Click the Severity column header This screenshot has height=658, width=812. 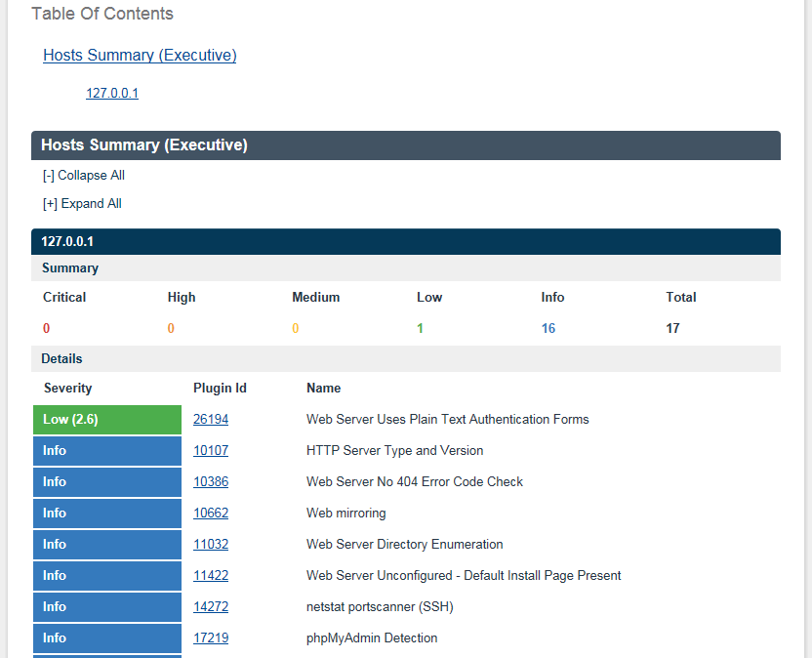(x=68, y=389)
